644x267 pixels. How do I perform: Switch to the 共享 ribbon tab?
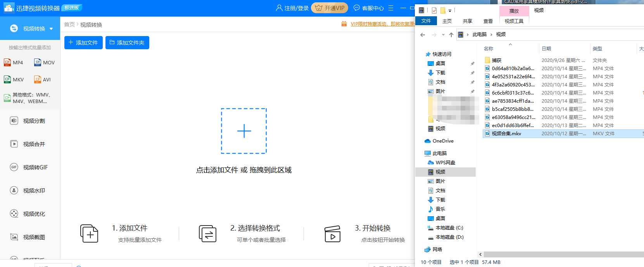click(468, 21)
